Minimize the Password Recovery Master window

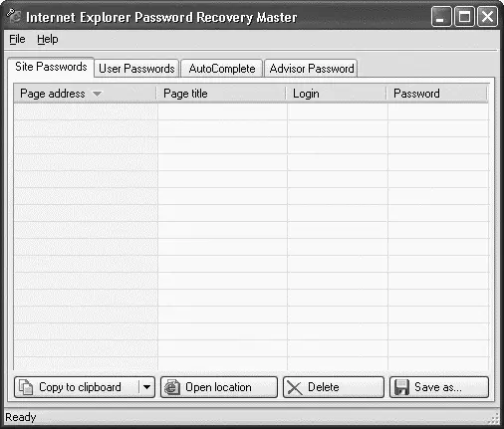[x=441, y=17]
